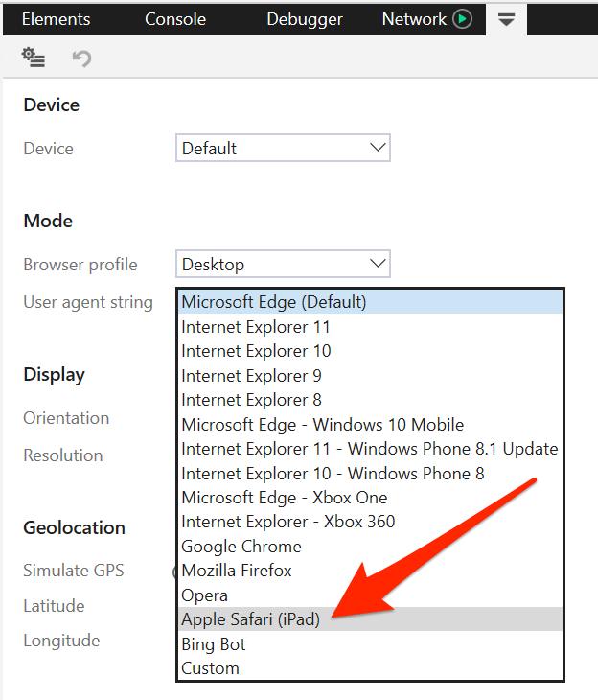Click the persist emulation settings gear icon
The height and width of the screenshot is (700, 598).
coord(34,58)
